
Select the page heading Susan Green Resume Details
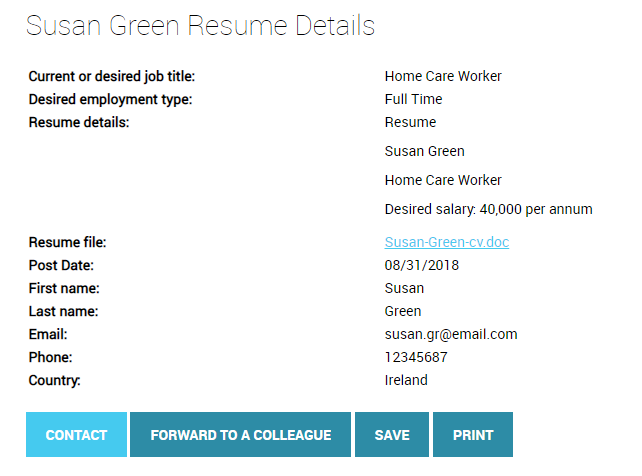tap(200, 25)
